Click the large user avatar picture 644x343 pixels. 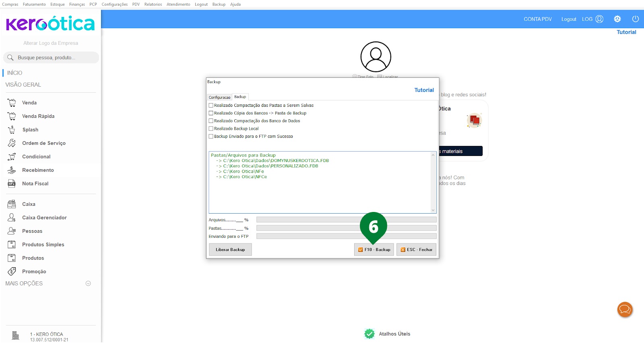(376, 57)
